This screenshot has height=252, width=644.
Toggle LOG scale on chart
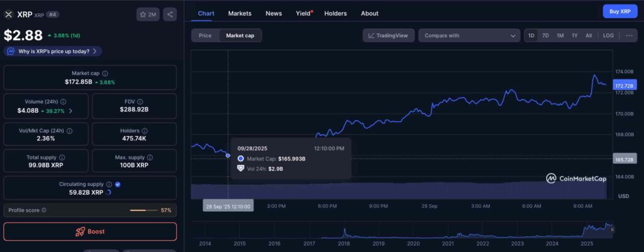608,35
